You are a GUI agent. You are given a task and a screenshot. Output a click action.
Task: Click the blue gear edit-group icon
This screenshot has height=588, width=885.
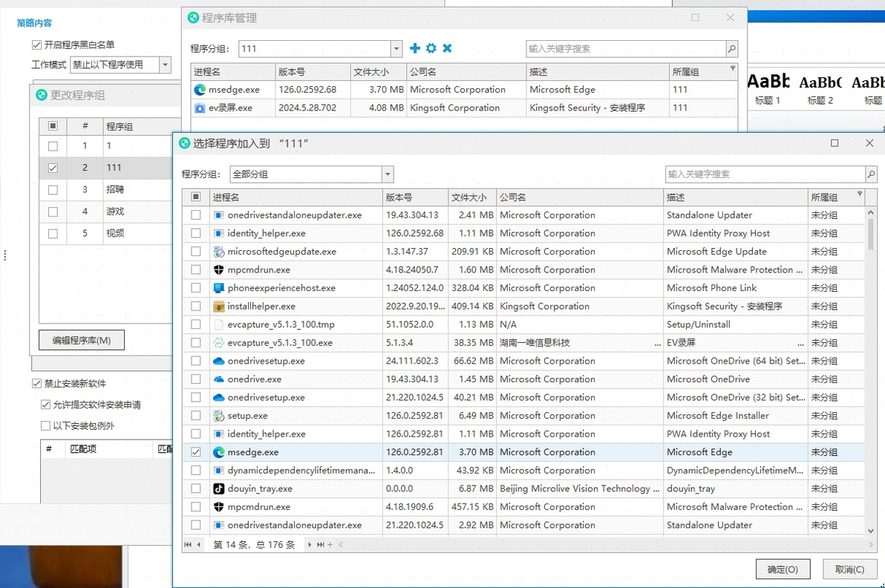[431, 48]
